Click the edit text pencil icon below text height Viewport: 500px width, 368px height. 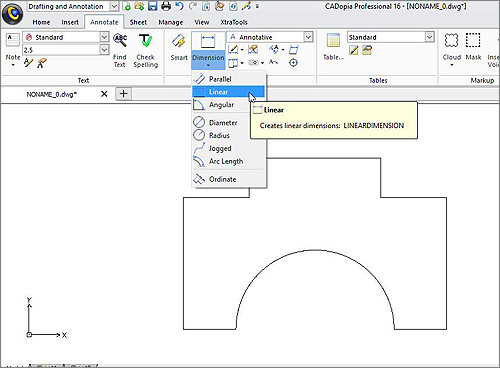tap(28, 63)
